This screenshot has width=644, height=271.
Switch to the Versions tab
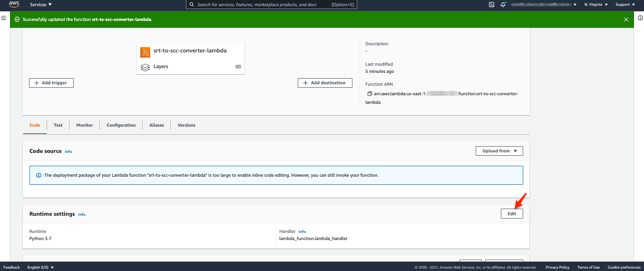click(186, 125)
